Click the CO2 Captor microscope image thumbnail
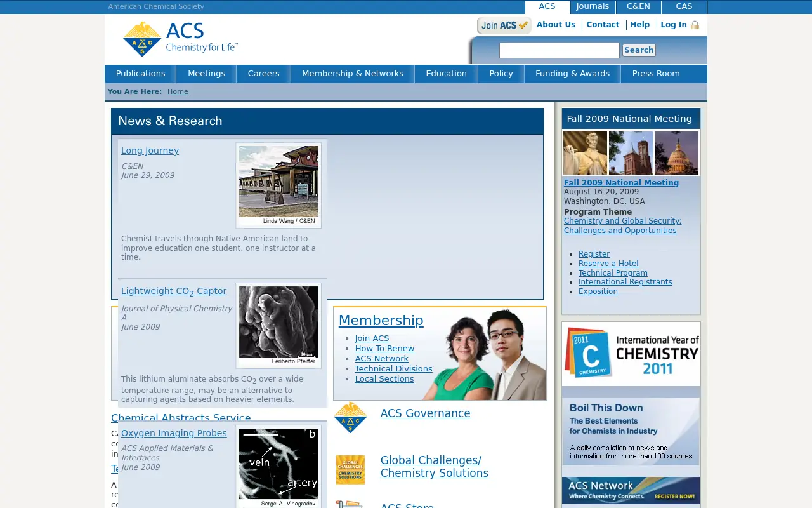This screenshot has height=508, width=812. click(278, 325)
